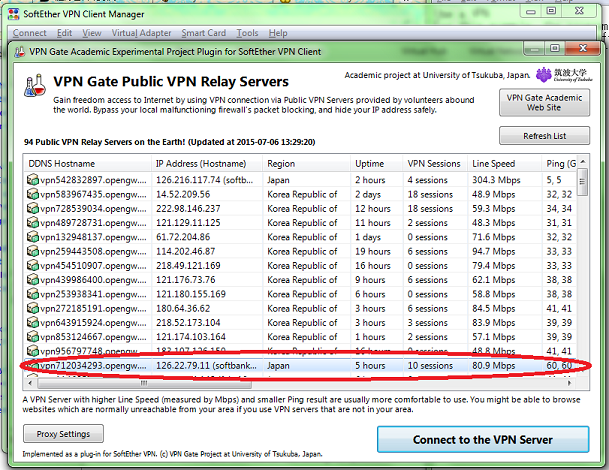The image size is (609, 470).
Task: Click the horizontal scrollbar thumb of server list
Action: (144, 383)
